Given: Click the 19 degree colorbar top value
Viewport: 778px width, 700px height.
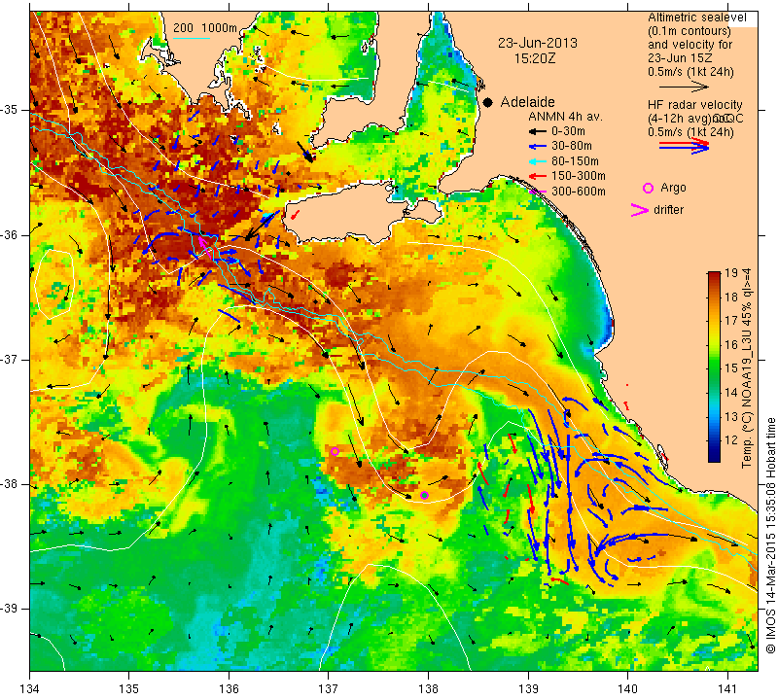Looking at the screenshot, I should 731,273.
